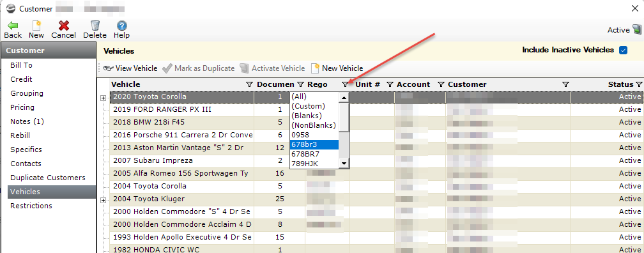
Task: Select 678BR7 in the Rego filter list
Action: click(305, 154)
